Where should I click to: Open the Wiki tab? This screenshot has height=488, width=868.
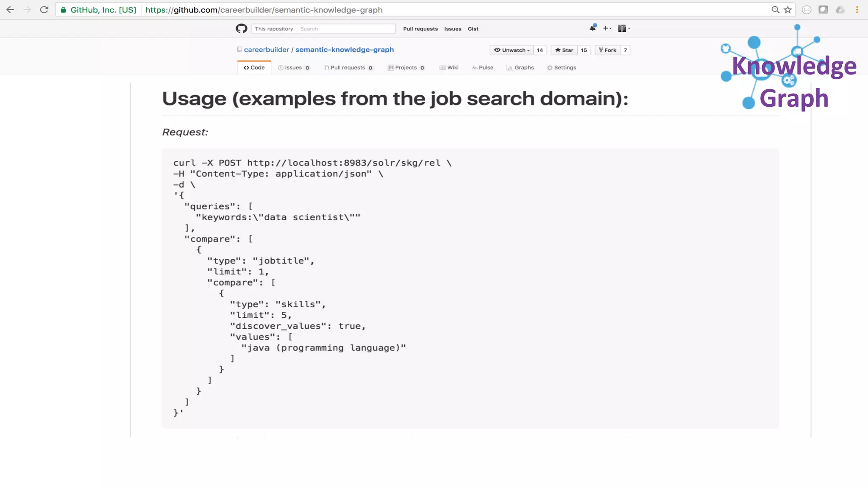click(449, 67)
